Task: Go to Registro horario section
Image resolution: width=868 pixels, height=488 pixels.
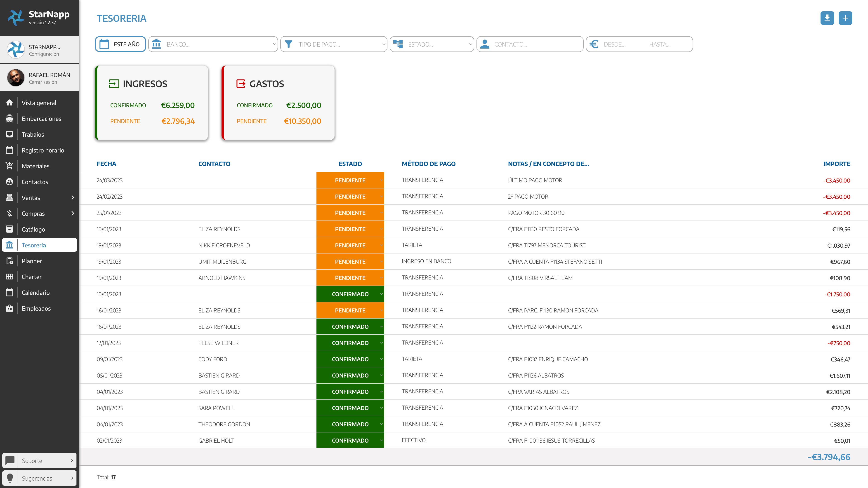Action: point(42,150)
